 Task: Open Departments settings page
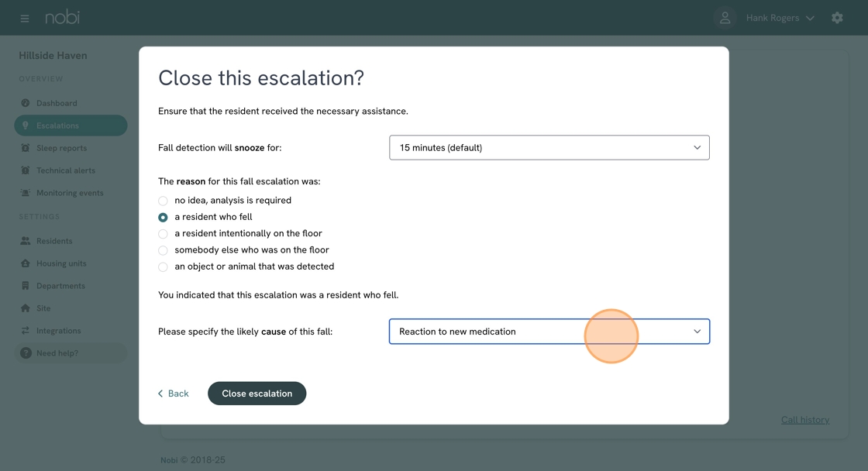(71, 286)
